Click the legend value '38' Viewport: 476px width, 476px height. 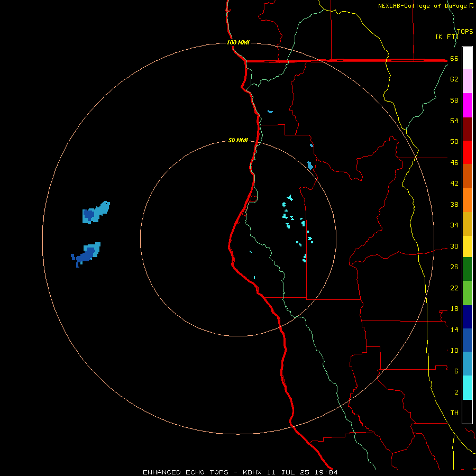tap(454, 204)
